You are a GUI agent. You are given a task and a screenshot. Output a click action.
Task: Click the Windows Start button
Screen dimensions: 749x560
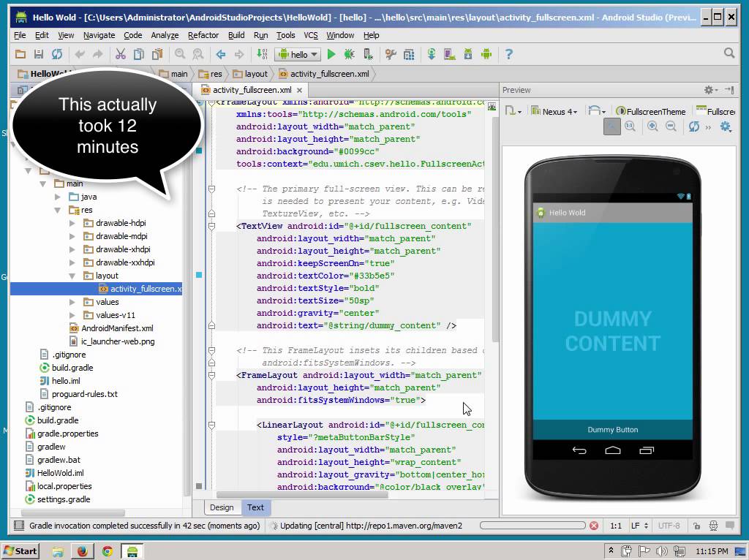(20, 551)
